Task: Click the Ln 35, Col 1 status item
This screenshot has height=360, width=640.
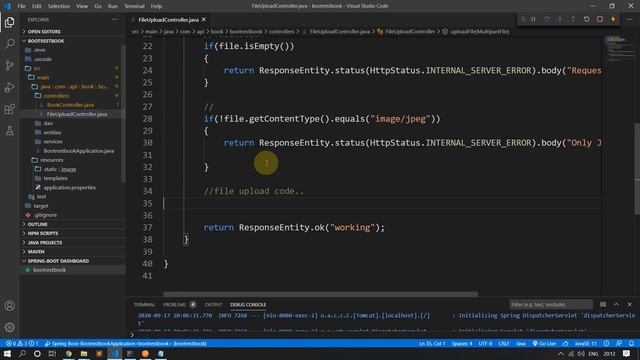Action: click(432, 344)
